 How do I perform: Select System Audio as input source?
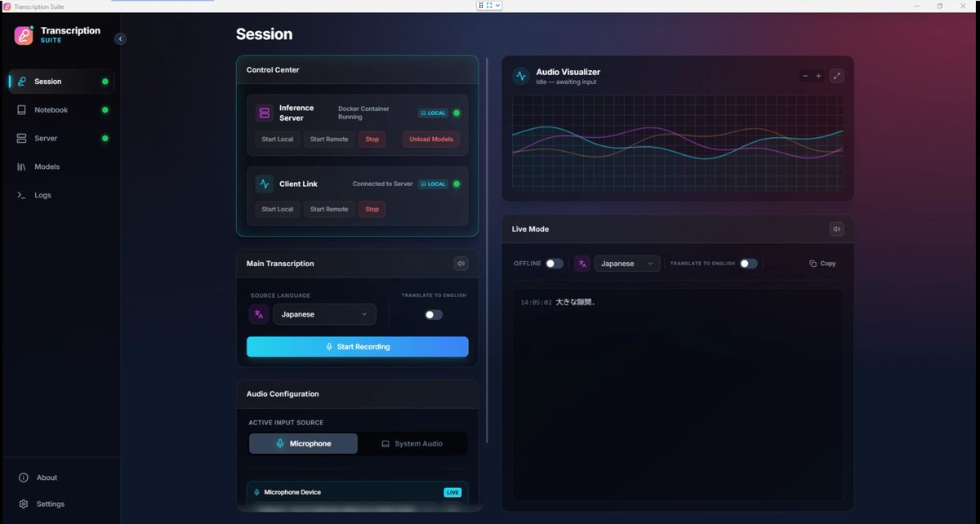[x=412, y=443]
